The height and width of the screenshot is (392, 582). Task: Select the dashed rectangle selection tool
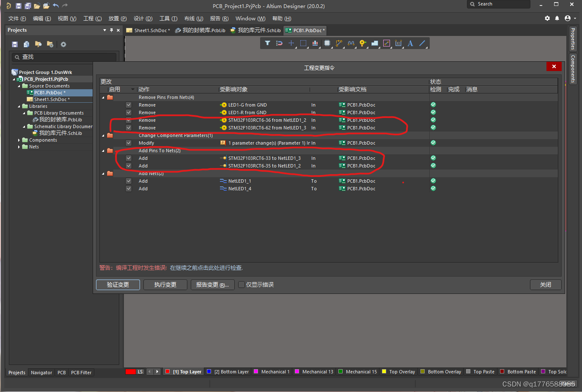[x=303, y=43]
